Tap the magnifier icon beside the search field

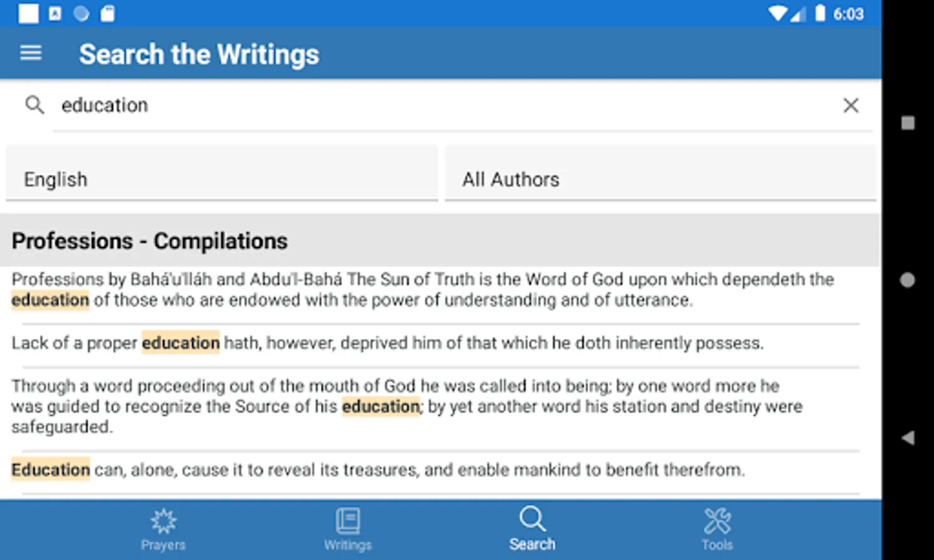pos(34,105)
